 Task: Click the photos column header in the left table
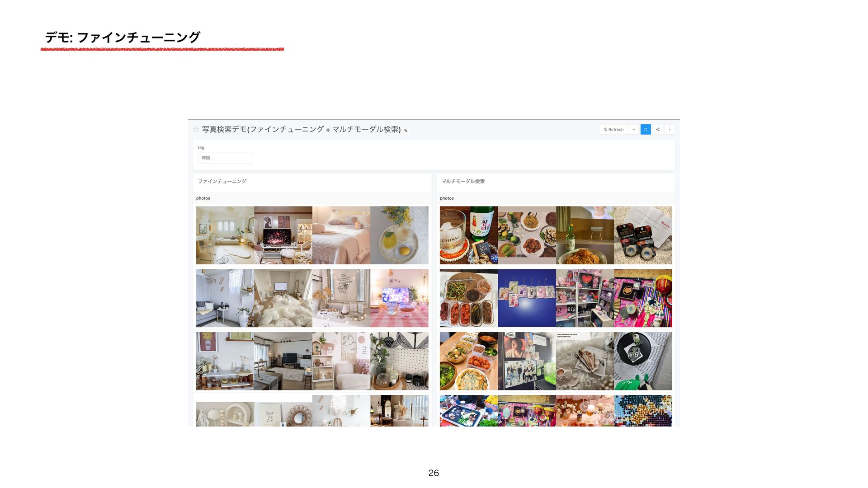(x=203, y=198)
